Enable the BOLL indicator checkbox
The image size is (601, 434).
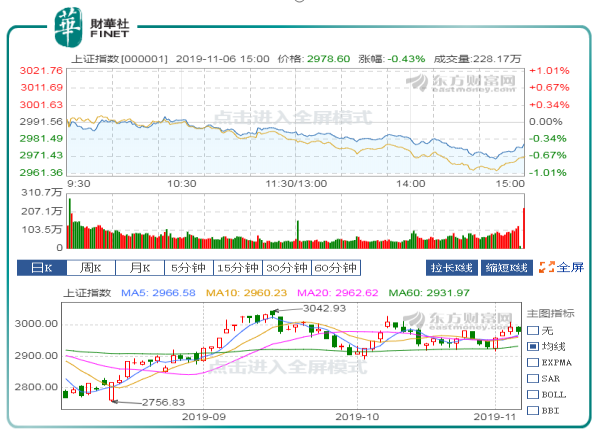(532, 394)
